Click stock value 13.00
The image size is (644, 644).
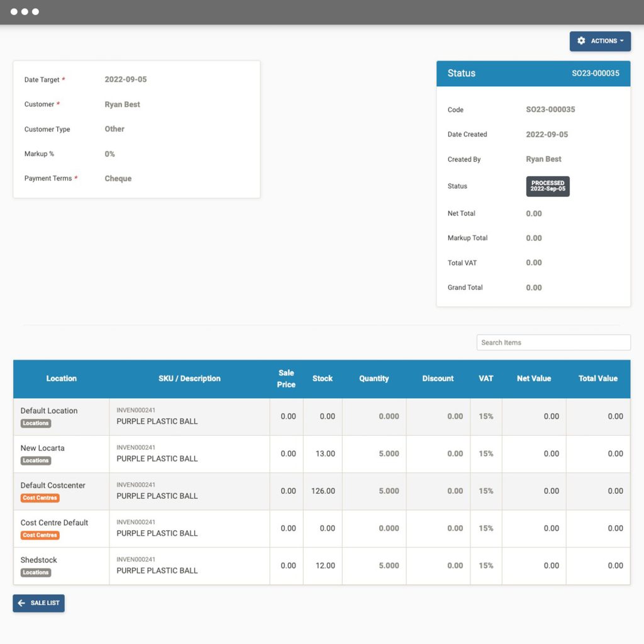tap(325, 454)
